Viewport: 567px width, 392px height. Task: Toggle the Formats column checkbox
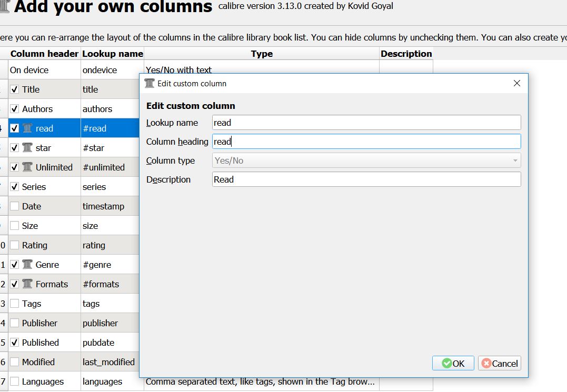(x=14, y=284)
